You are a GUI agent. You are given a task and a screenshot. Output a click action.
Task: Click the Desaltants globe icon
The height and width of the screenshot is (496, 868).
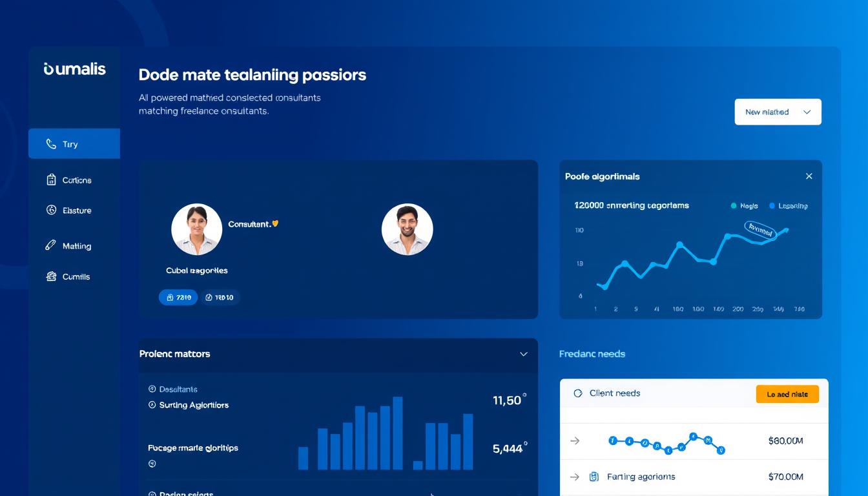pos(151,389)
